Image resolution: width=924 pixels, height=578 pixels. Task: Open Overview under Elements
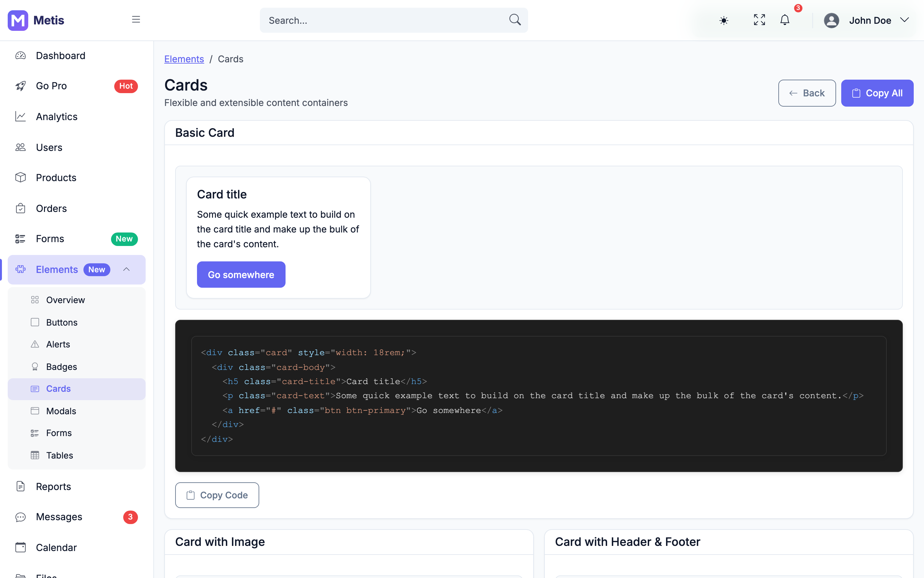(76, 300)
